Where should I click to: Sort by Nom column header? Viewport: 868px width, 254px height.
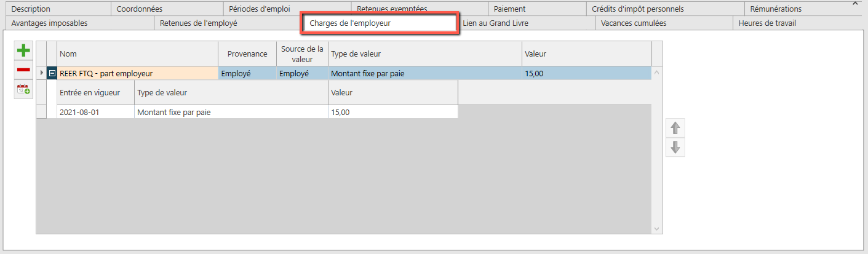pos(138,54)
